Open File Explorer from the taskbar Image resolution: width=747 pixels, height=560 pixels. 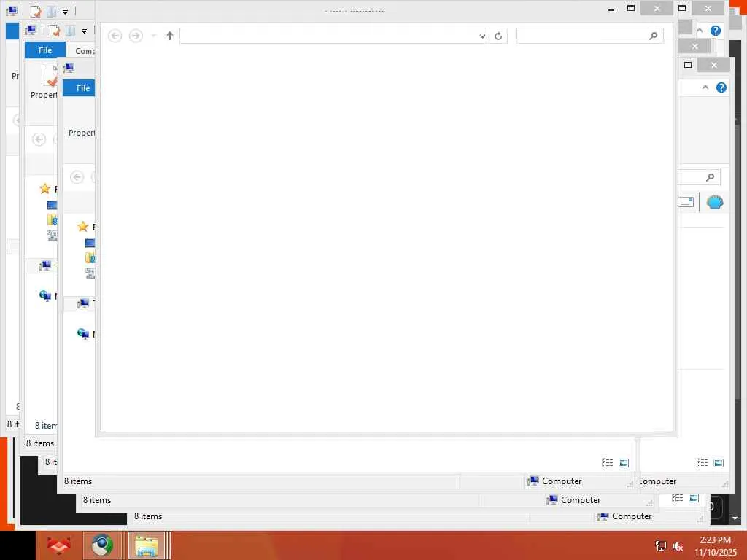tap(147, 545)
